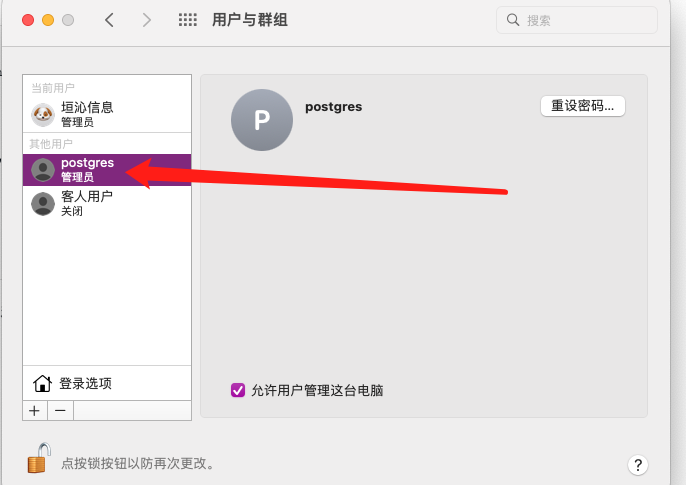Select the 垣沁信息 current user row
Screen dimensions: 686x485
[107, 114]
